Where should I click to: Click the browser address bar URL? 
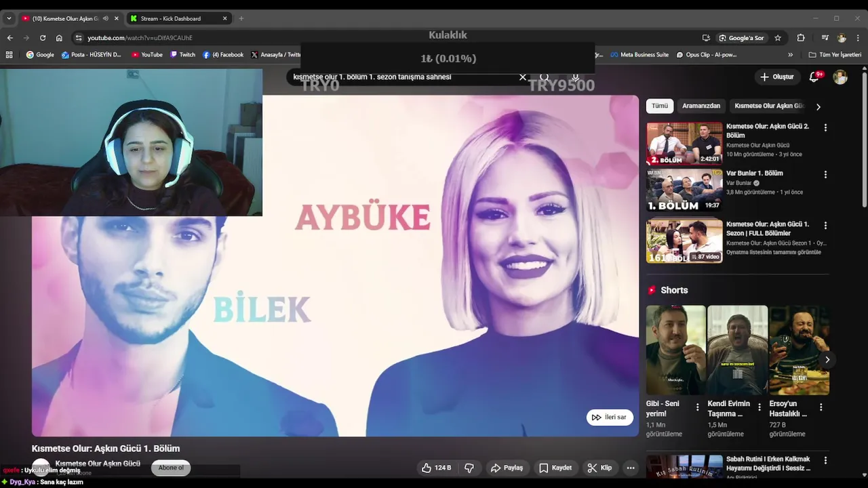[140, 38]
